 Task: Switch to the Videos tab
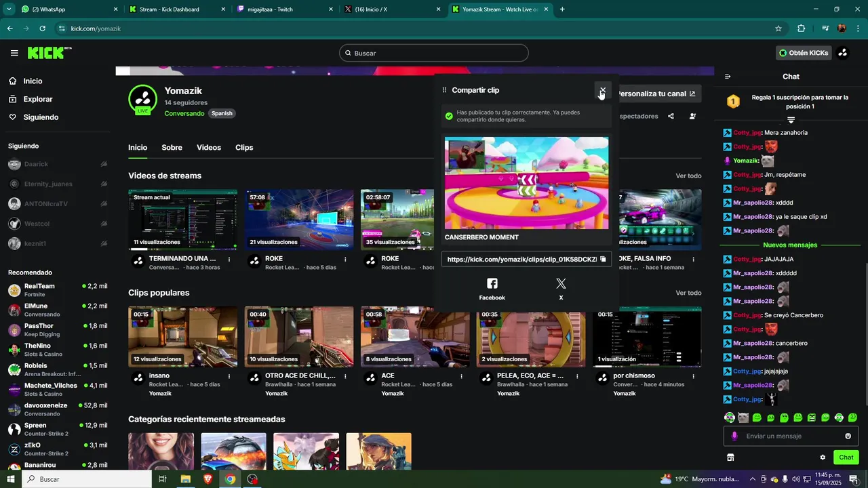coord(209,148)
